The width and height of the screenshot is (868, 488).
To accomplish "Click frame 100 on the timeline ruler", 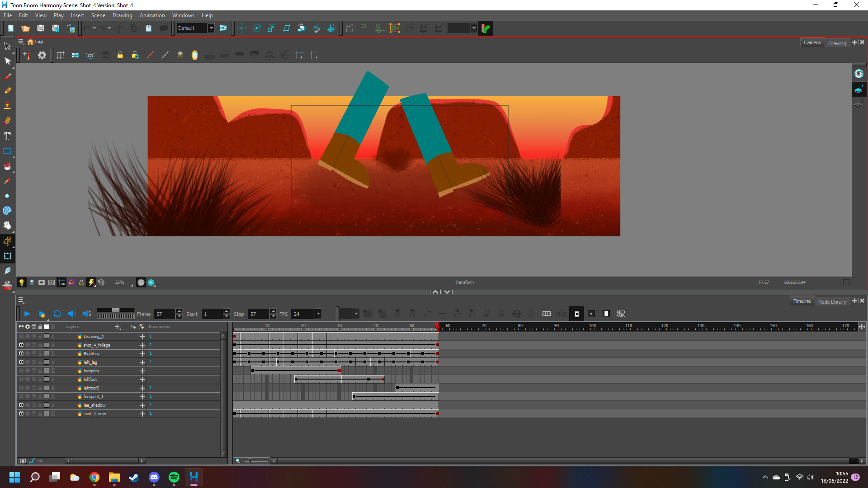I will pyautogui.click(x=592, y=326).
